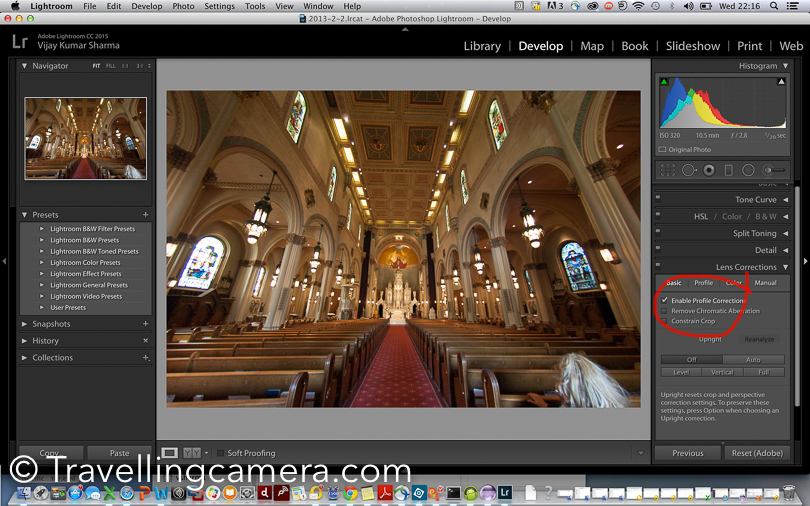Click the Navigator preview thumbnail
Viewport: 810px width, 506px height.
coord(86,138)
